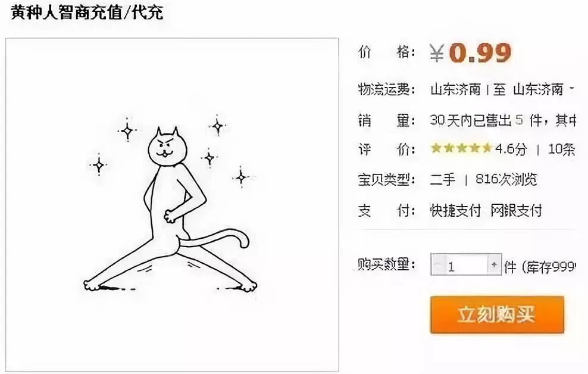Click the 二手 item type label

[443, 180]
